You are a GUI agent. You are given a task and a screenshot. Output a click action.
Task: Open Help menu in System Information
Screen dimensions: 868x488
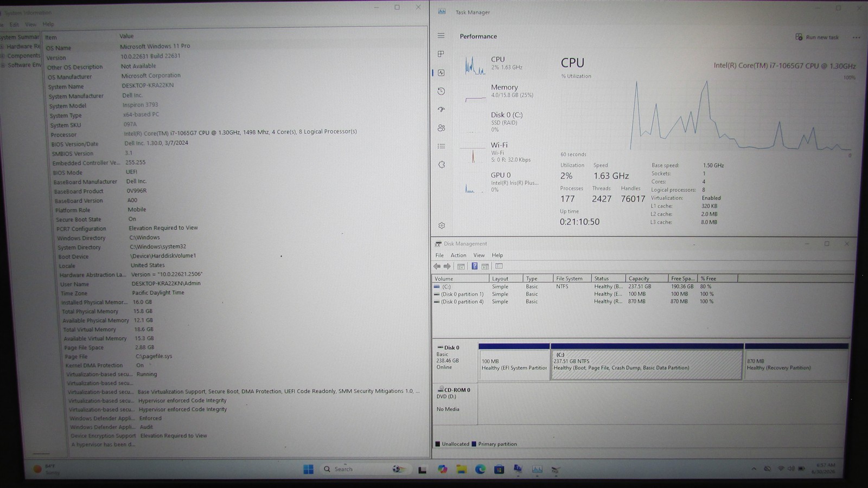48,24
